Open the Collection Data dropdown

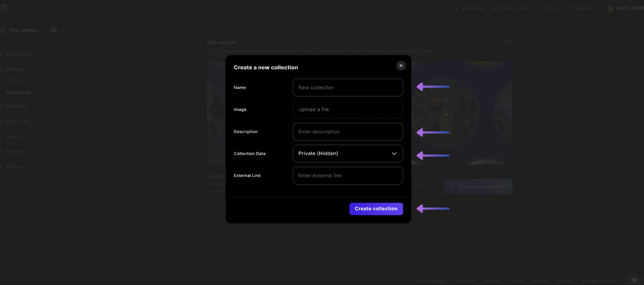coord(348,153)
